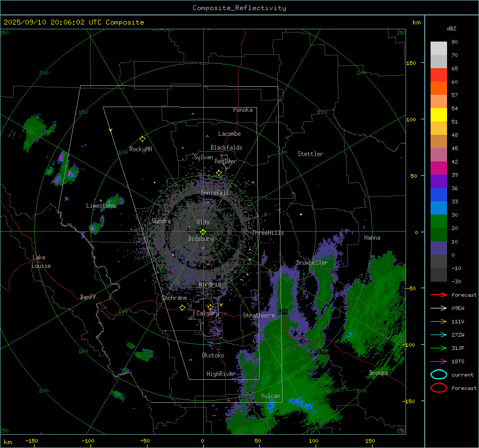The height and width of the screenshot is (448, 479).
Task: Click the Olds city label
Action: click(x=203, y=222)
